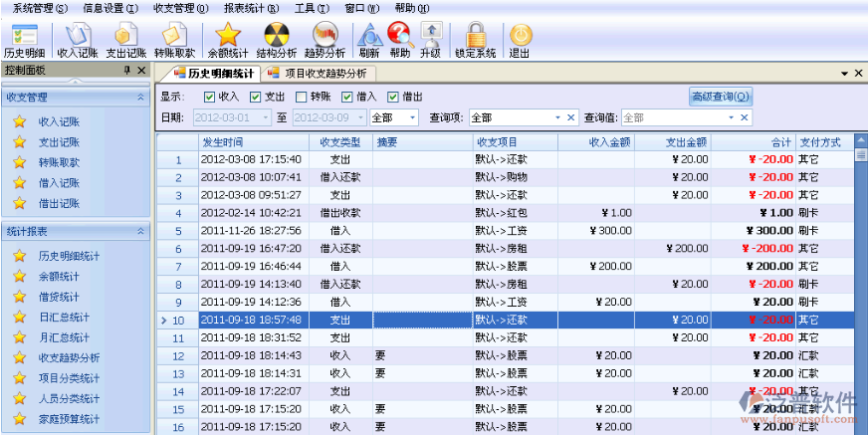Open 收入记账 from the toolbar
This screenshot has height=435, width=868.
click(x=76, y=39)
